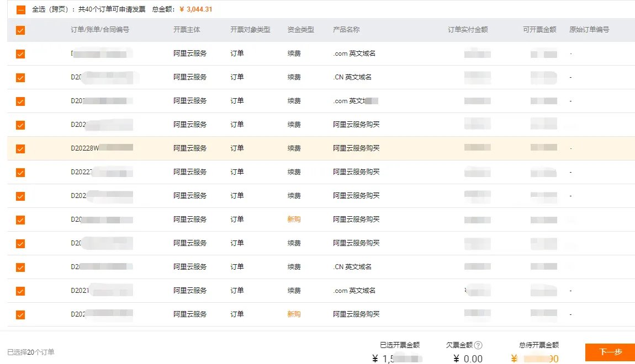The height and width of the screenshot is (364, 635).
Task: Uncheck the first .com 英文域名 order row
Action: point(20,54)
